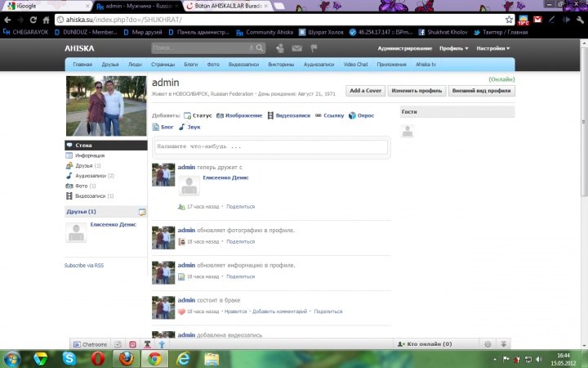Open the Видеозаписи navigation menu item
This screenshot has height=368, width=588.
[244, 63]
